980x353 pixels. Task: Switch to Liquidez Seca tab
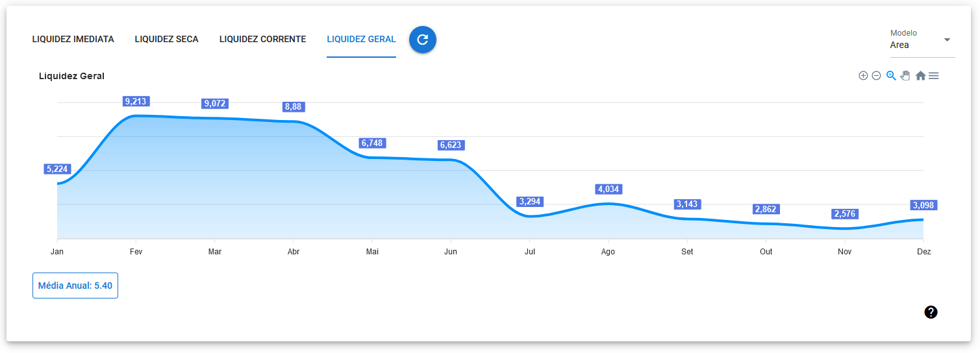(x=167, y=40)
